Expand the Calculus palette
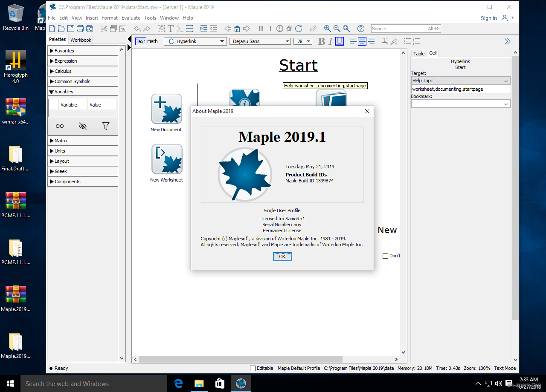The height and width of the screenshot is (392, 546). pos(83,71)
